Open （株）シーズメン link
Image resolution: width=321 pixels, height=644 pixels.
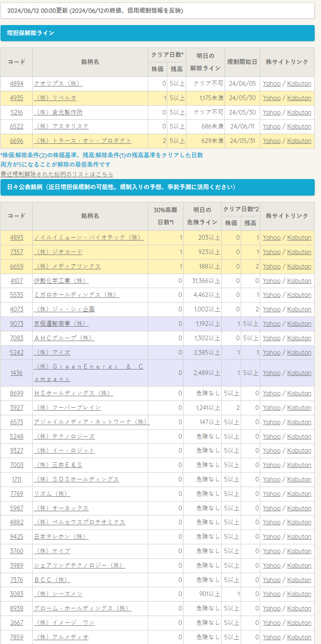coord(58,594)
